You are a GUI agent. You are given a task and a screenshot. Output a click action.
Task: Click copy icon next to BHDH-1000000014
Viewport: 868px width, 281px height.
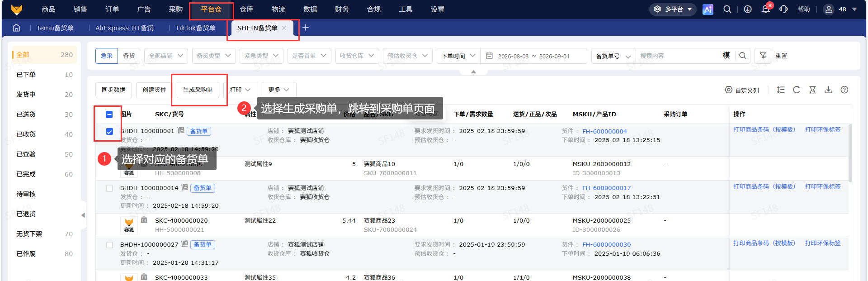tap(184, 187)
